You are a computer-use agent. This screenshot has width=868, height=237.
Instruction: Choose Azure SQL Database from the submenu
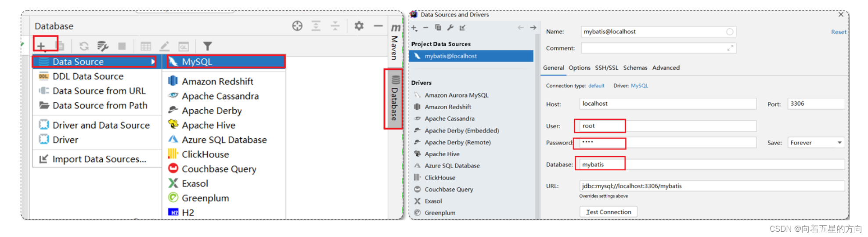pyautogui.click(x=224, y=140)
